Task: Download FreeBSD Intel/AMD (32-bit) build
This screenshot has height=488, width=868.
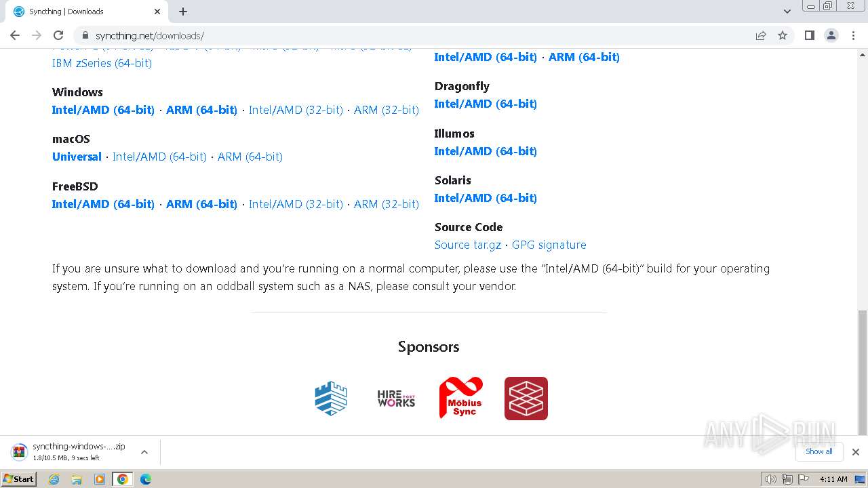Action: pos(296,204)
